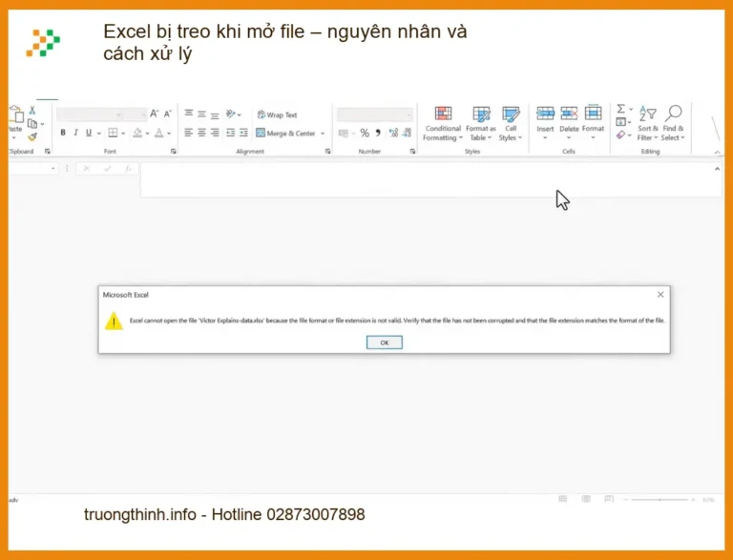Click the Name Box dropdown arrow
The image size is (733, 560).
[53, 168]
